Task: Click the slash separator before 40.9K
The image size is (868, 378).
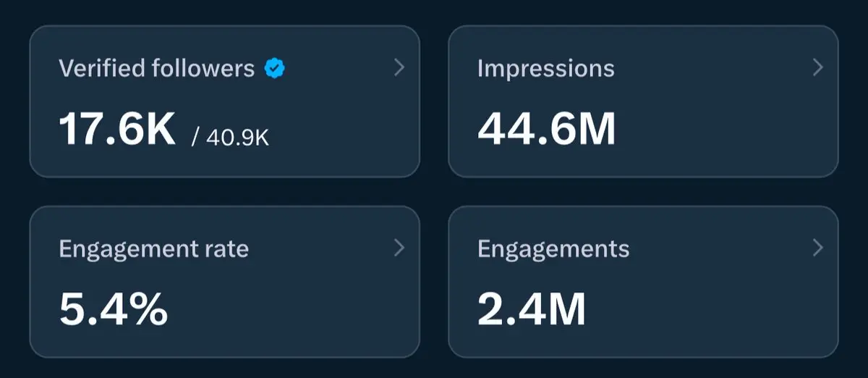Action: tap(195, 138)
